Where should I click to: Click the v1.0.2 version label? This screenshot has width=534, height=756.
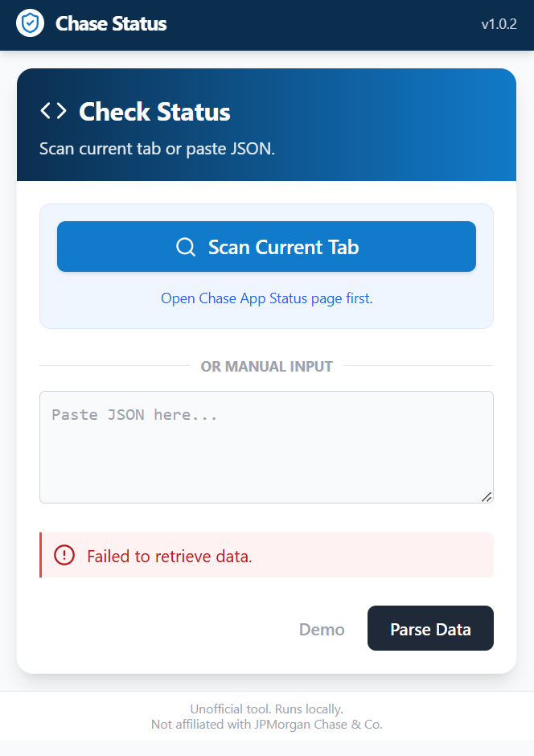click(x=499, y=24)
